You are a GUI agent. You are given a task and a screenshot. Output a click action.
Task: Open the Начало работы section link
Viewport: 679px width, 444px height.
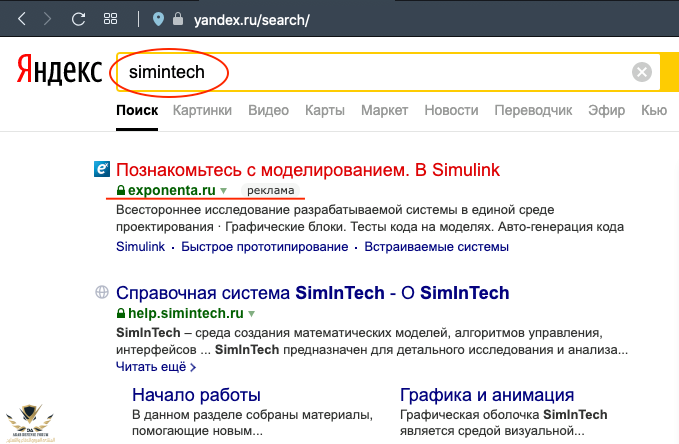(196, 395)
